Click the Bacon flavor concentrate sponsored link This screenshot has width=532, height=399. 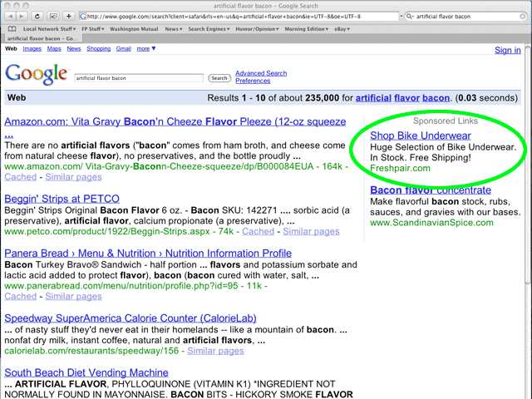(431, 190)
